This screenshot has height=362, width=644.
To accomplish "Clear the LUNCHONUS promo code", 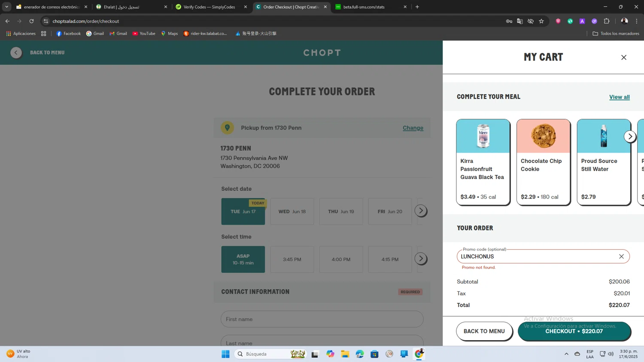I will pos(621,256).
